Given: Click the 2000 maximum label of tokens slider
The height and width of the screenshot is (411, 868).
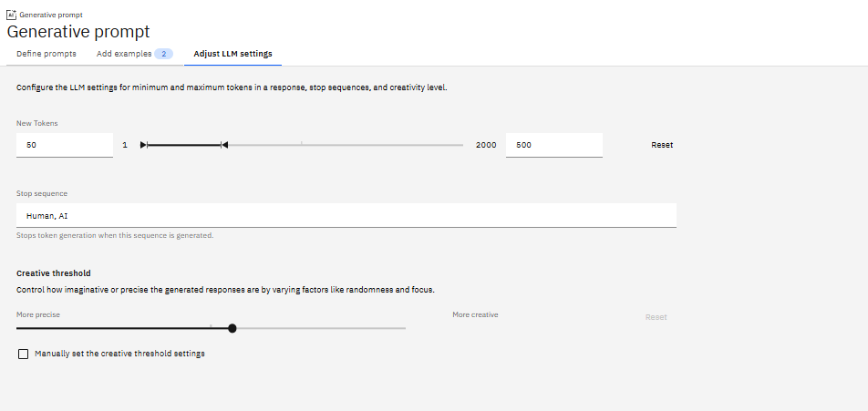Looking at the screenshot, I should [x=486, y=145].
